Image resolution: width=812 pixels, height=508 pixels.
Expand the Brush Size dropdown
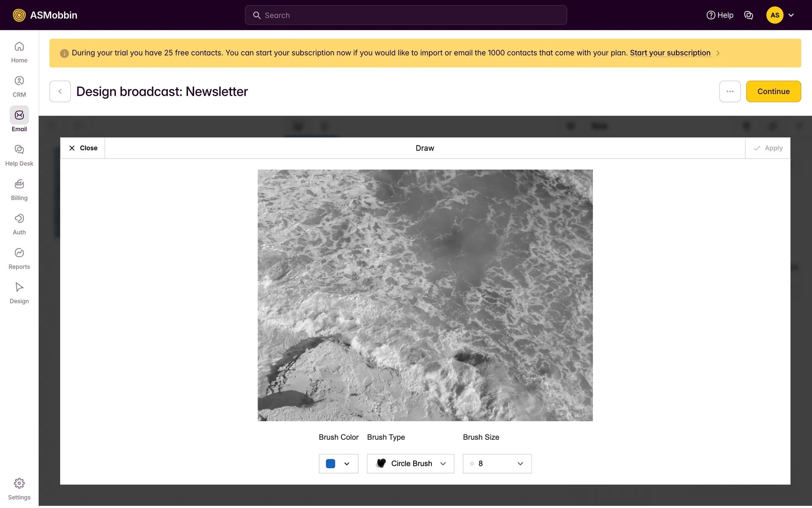click(497, 464)
